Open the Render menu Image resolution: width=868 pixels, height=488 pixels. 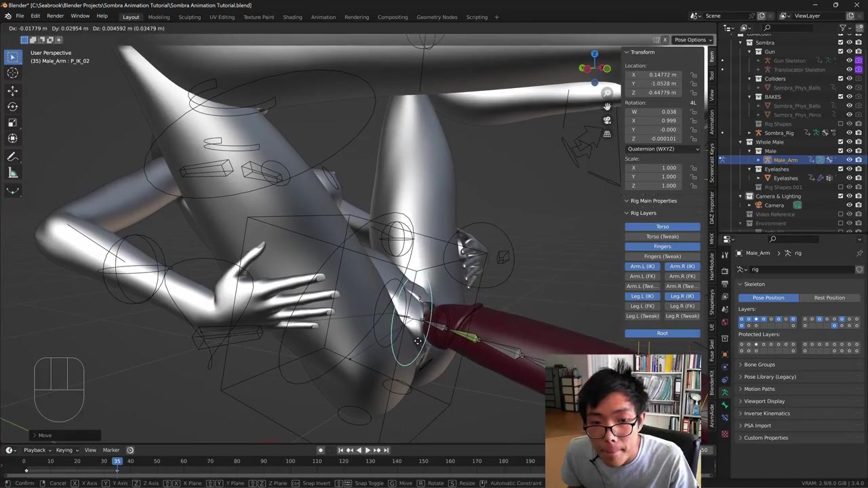click(55, 16)
